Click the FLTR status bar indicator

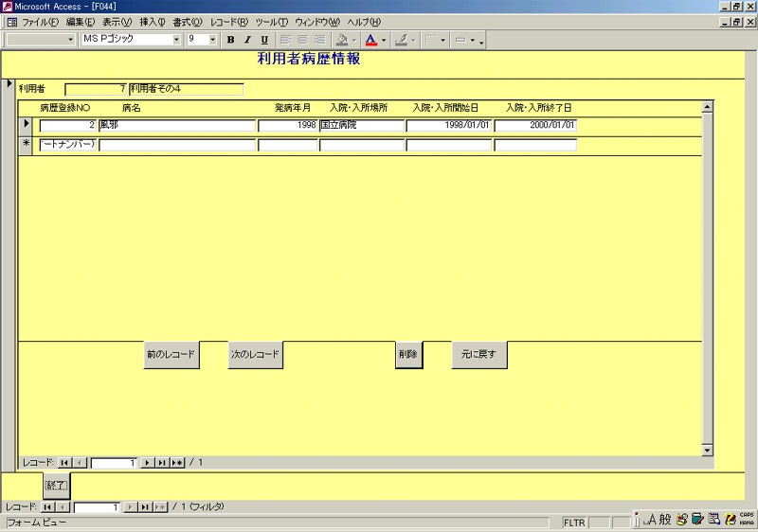574,523
